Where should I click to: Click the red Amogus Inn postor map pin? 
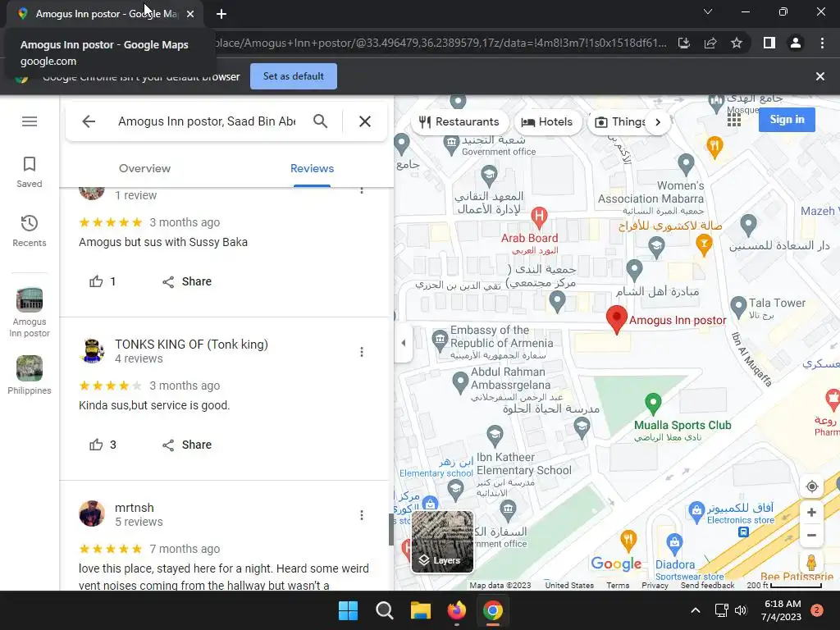[x=617, y=319]
